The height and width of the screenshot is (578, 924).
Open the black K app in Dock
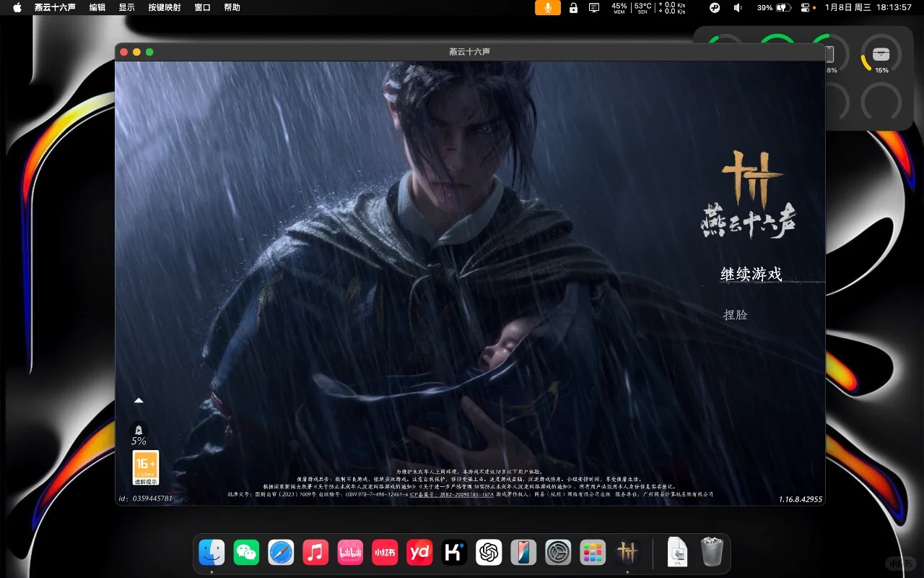pos(454,553)
